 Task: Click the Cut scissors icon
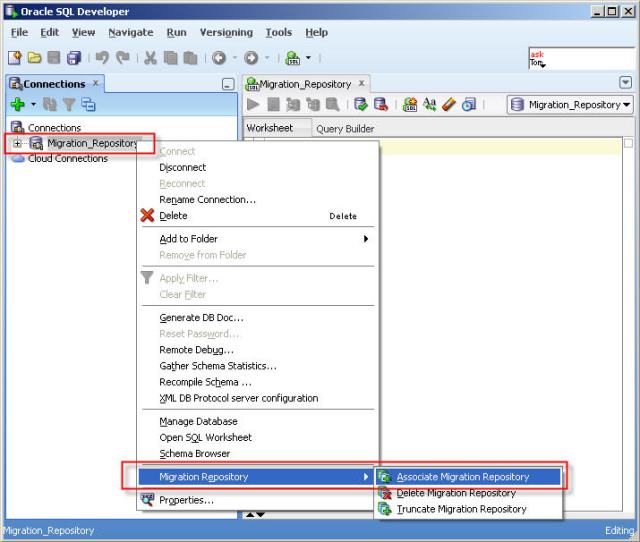click(x=150, y=58)
